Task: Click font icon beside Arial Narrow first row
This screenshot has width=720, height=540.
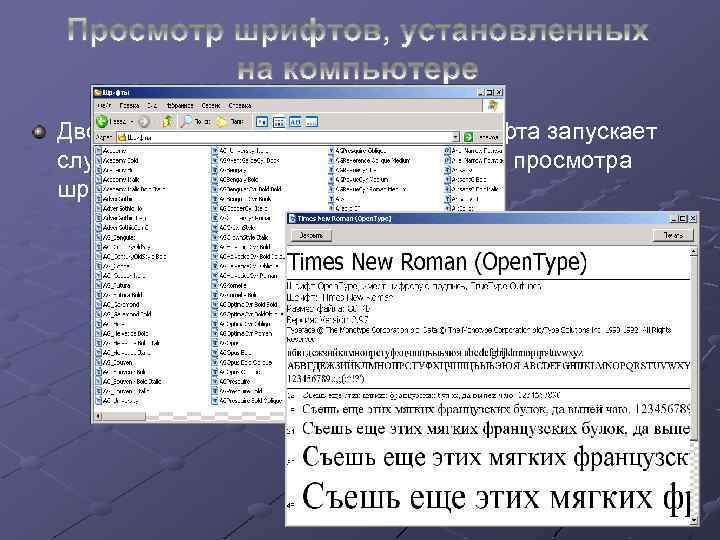Action: [x=447, y=151]
